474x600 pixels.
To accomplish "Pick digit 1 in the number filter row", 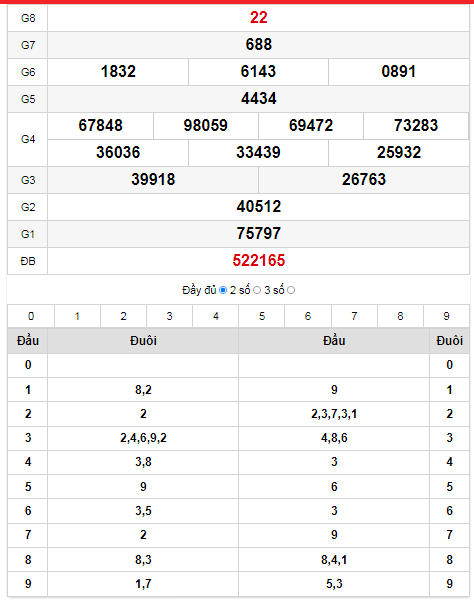I will pos(77,316).
